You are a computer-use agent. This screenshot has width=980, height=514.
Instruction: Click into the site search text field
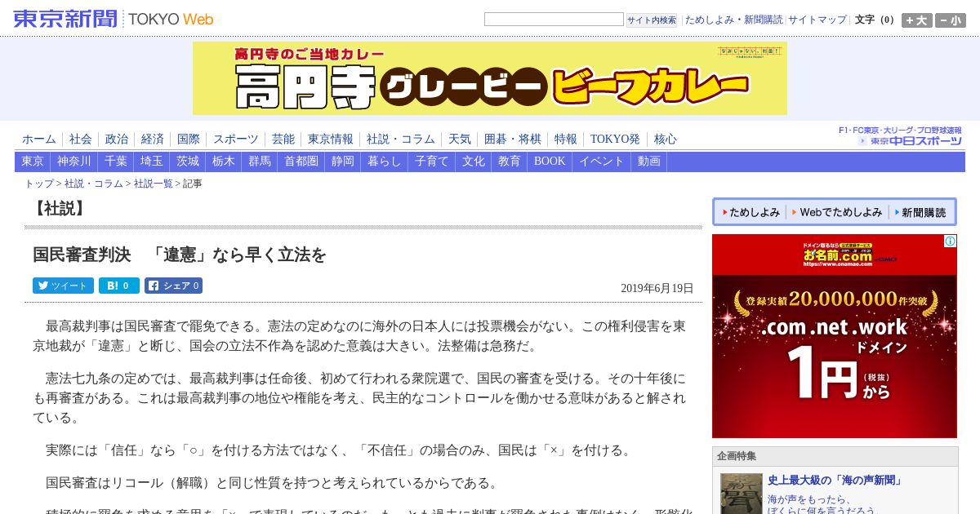(x=554, y=19)
